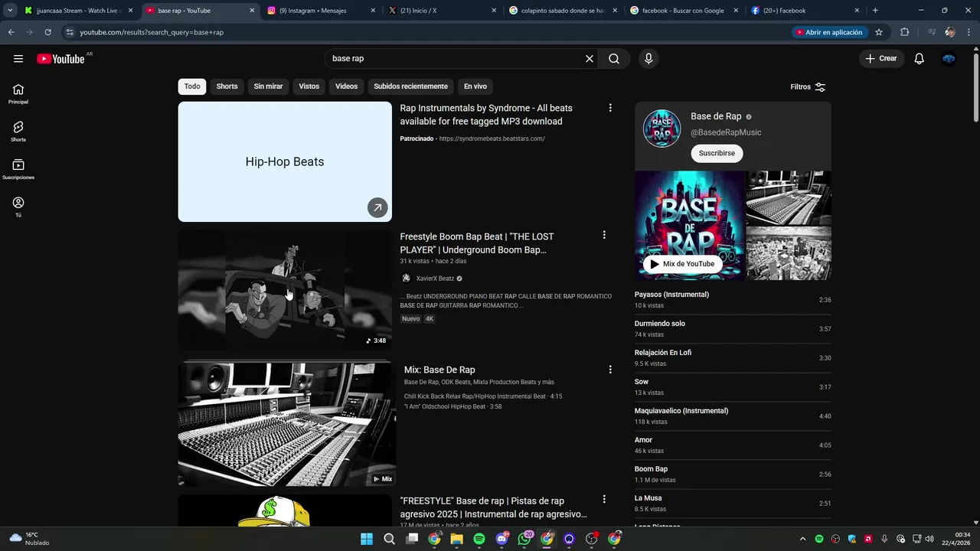Open the Base de Rap channel avatar
The image size is (980, 551).
coord(661,129)
